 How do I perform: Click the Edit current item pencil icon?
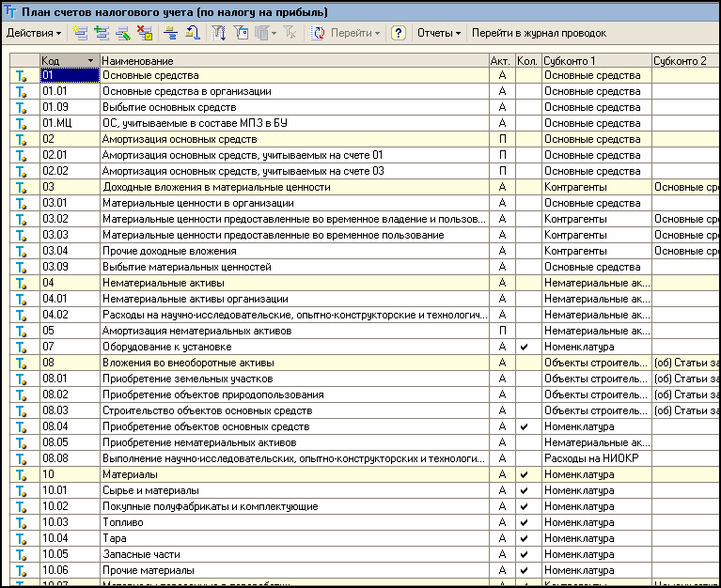(x=123, y=33)
